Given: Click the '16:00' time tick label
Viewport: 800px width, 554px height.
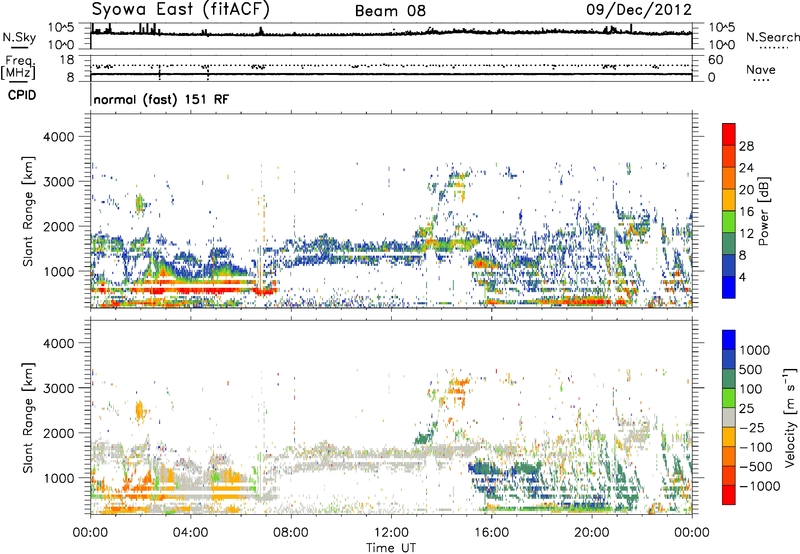Looking at the screenshot, I should (x=491, y=533).
